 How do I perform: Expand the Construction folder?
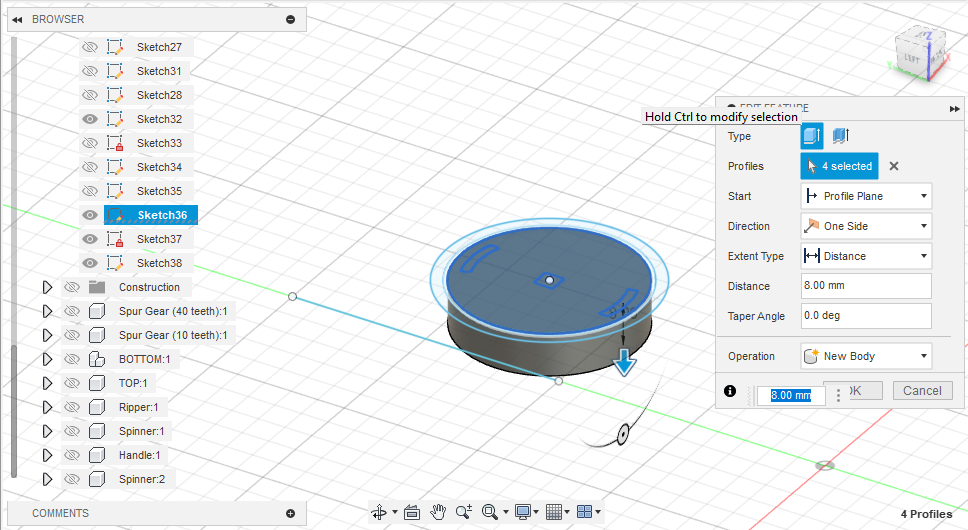pos(47,287)
